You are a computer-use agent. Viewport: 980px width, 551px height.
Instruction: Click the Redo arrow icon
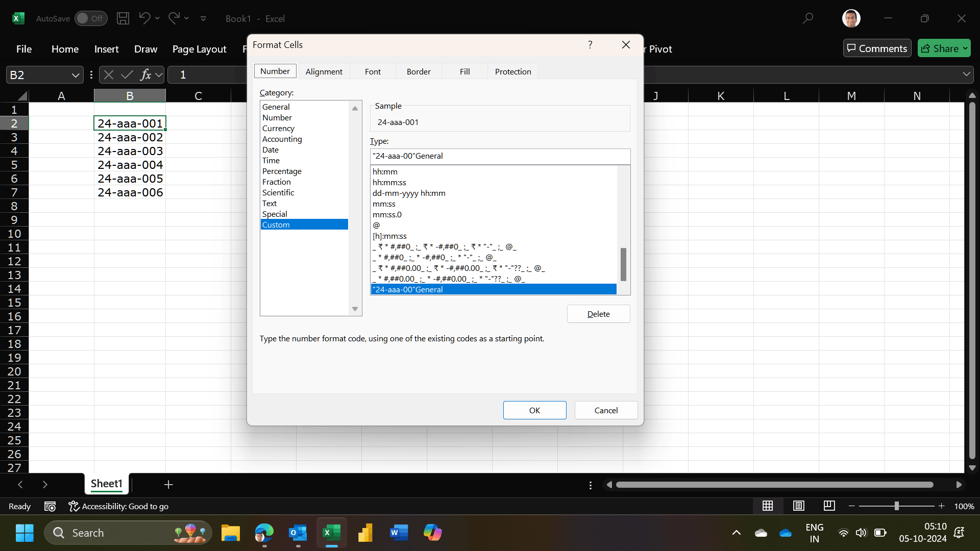click(x=174, y=18)
